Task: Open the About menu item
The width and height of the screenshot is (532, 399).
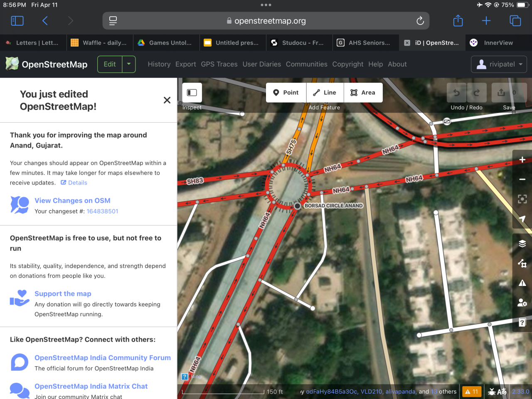Action: [397, 64]
